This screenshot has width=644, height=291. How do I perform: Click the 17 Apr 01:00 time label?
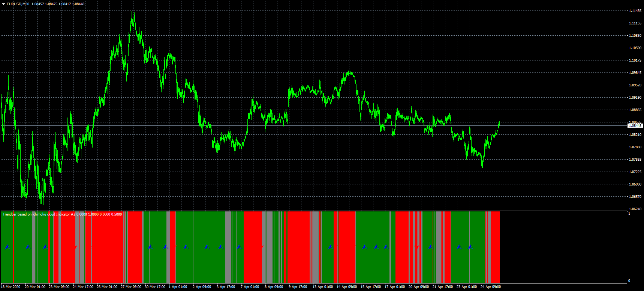pyautogui.click(x=395, y=287)
